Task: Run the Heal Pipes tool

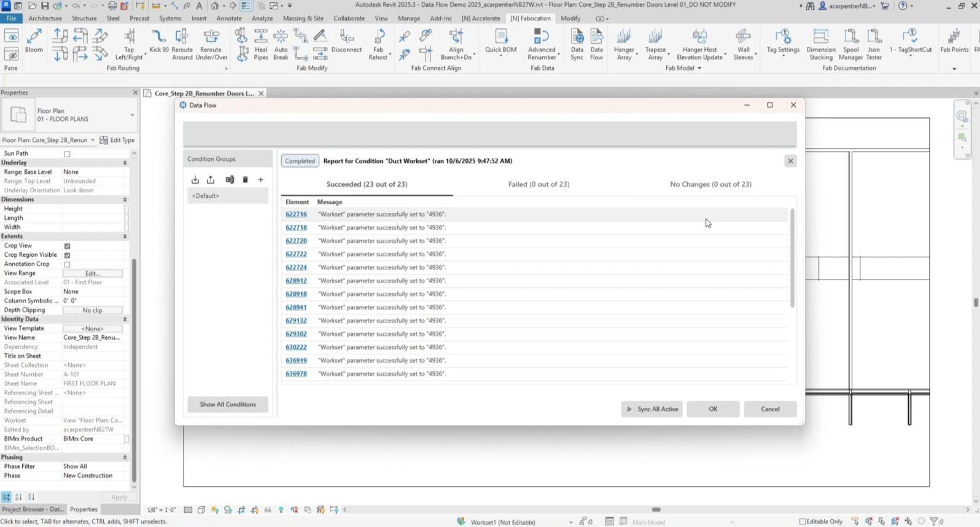Action: 261,44
